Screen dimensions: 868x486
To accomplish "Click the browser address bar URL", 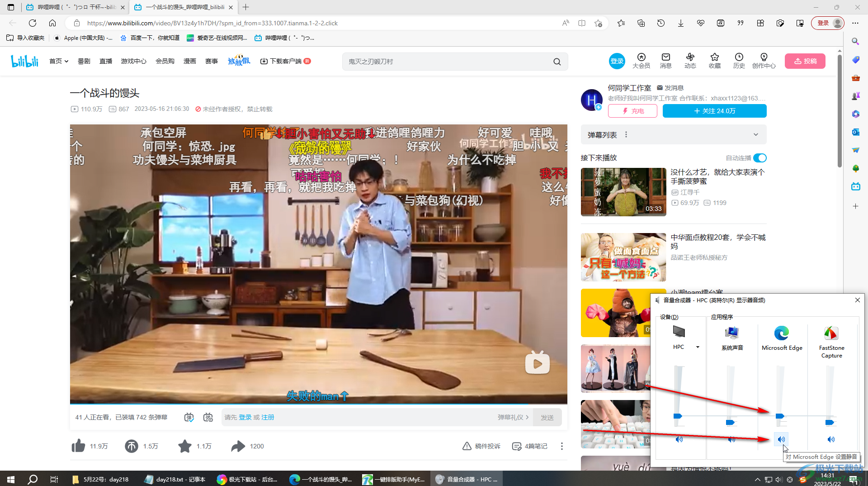I will click(212, 23).
